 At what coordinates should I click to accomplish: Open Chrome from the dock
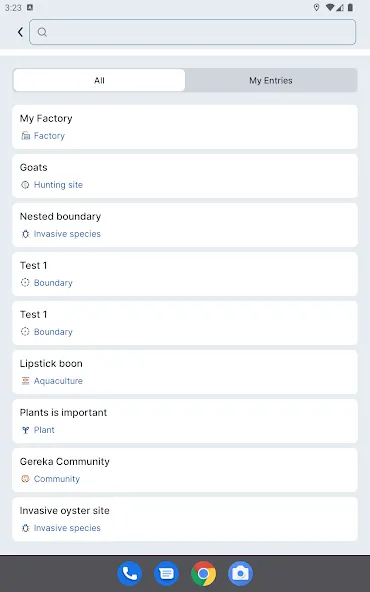click(204, 574)
